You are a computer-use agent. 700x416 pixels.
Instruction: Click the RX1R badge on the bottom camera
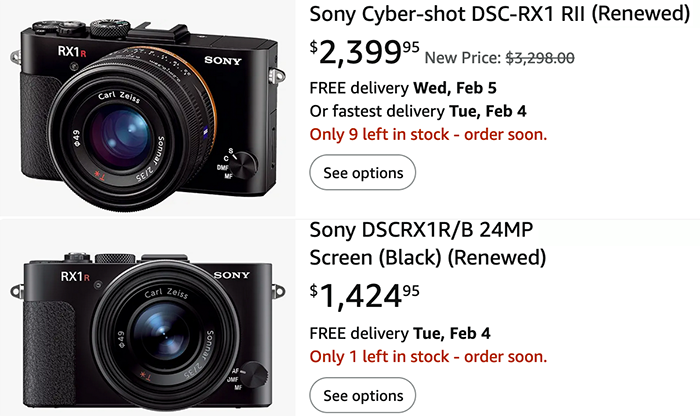point(75,277)
